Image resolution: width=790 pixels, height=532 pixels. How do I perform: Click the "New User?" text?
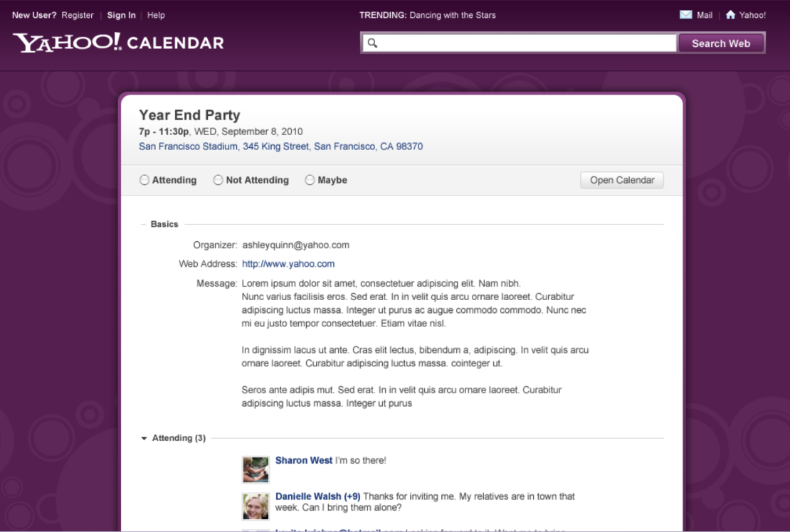click(x=34, y=15)
